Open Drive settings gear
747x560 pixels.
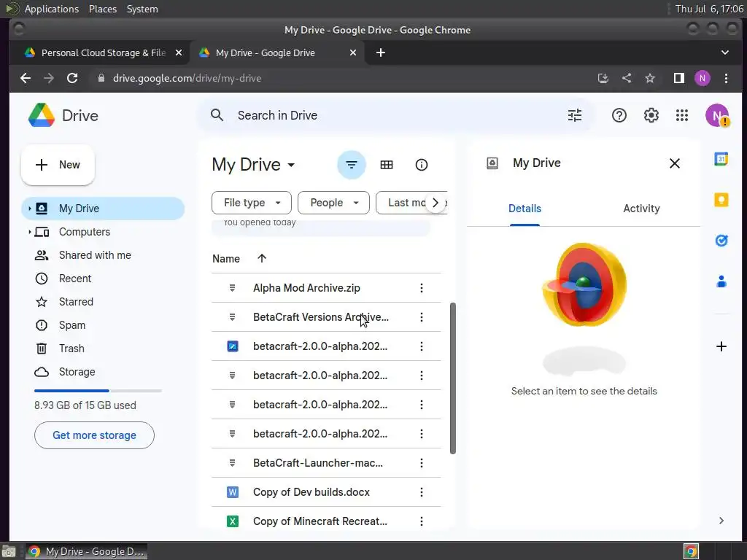coord(651,115)
